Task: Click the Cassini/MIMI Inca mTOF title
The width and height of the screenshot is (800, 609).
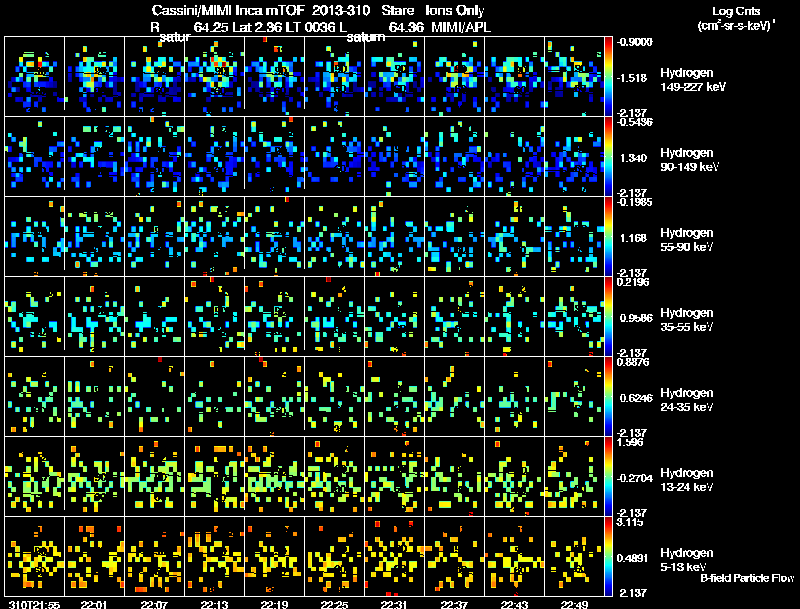Action: click(228, 10)
